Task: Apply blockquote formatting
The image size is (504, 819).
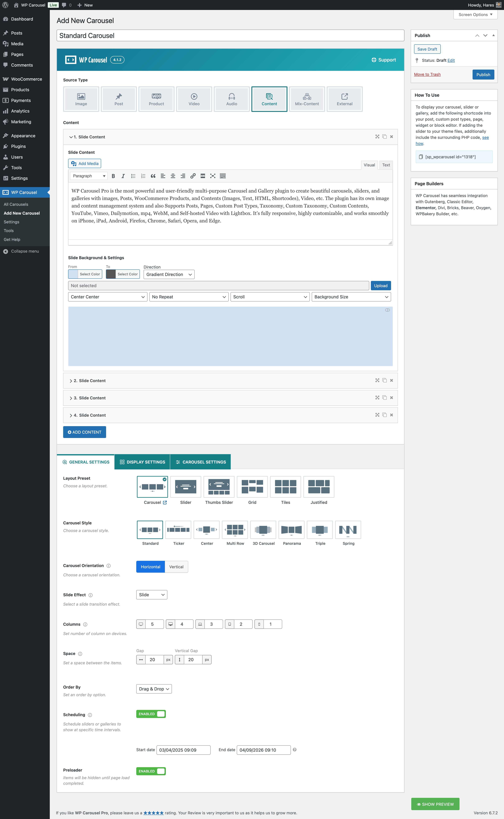Action: point(153,176)
